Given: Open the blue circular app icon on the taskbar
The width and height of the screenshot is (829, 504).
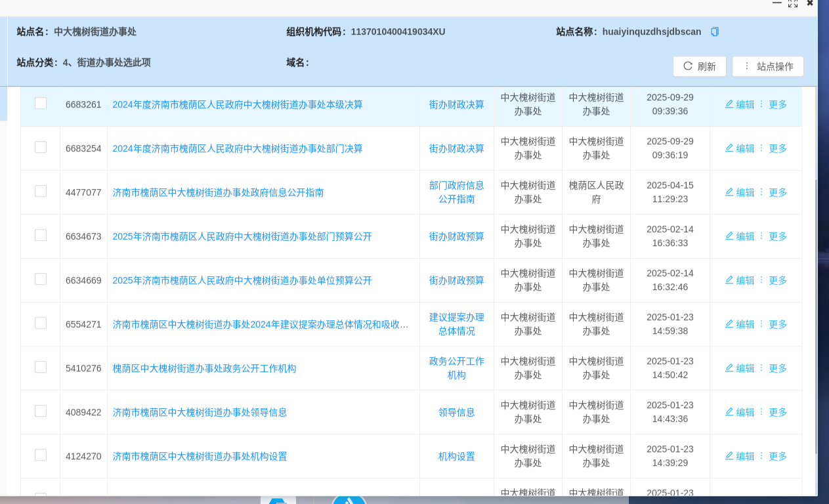Looking at the screenshot, I should pyautogui.click(x=349, y=499).
